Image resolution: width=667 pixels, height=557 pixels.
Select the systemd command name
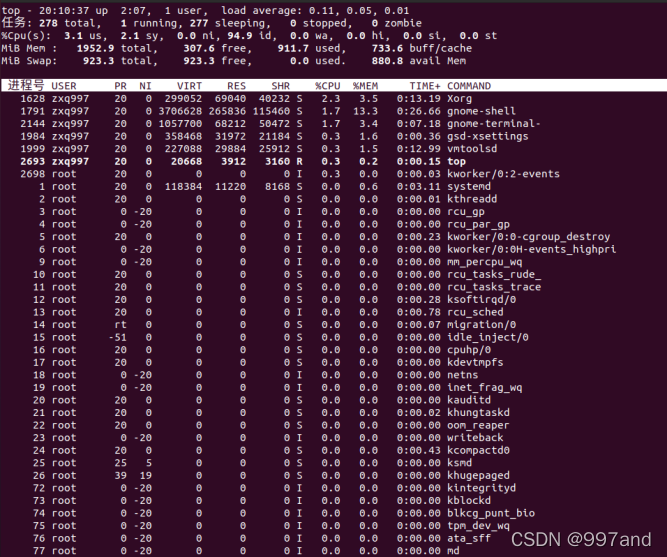[469, 187]
